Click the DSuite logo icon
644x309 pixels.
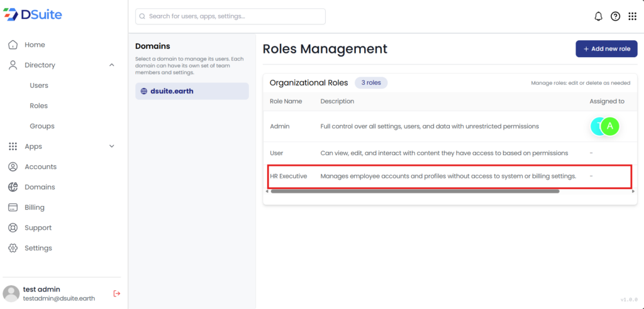11,14
